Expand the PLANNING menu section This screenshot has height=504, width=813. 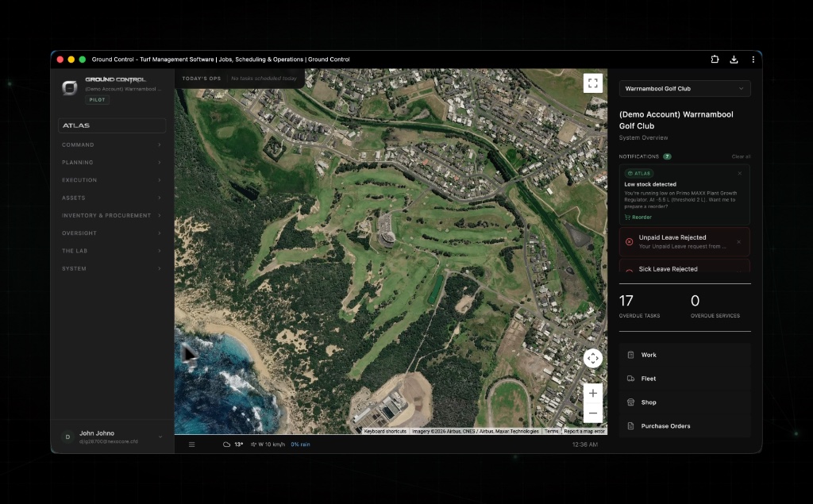tap(111, 162)
